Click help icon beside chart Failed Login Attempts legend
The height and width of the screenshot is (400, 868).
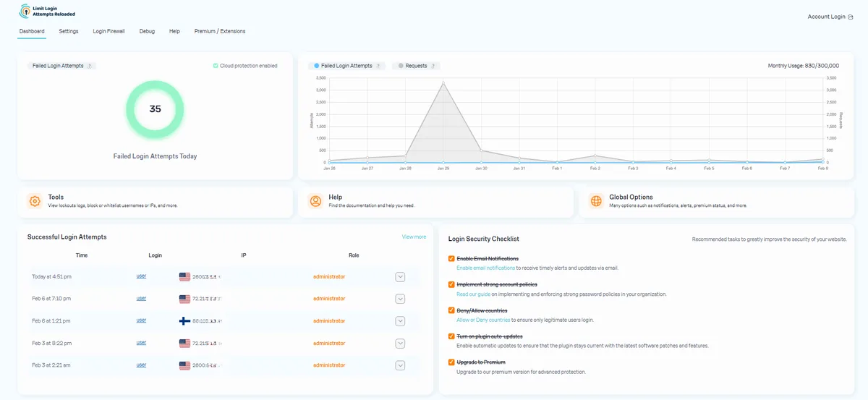(378, 66)
